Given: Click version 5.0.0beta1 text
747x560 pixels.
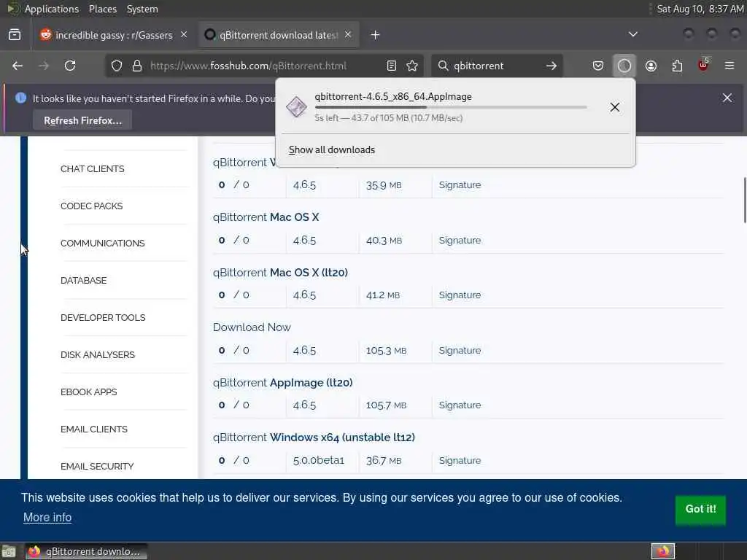Looking at the screenshot, I should (318, 461).
